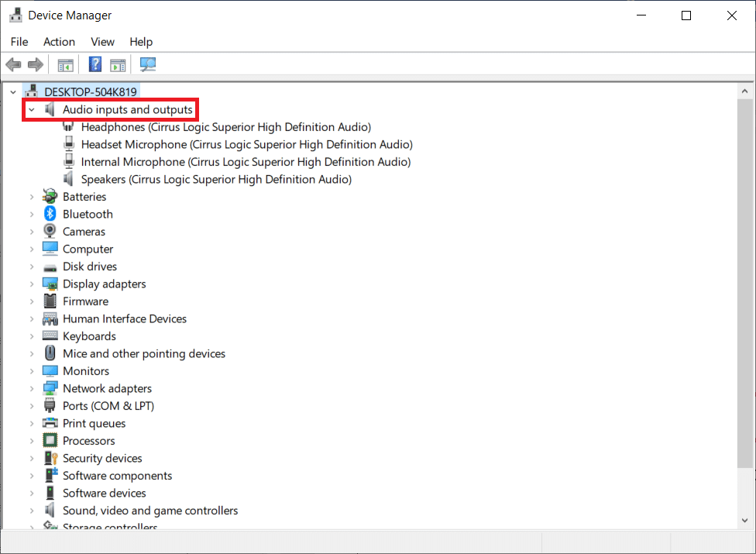Click the Network adapters icon
Screen dimensions: 756x554
[50, 388]
